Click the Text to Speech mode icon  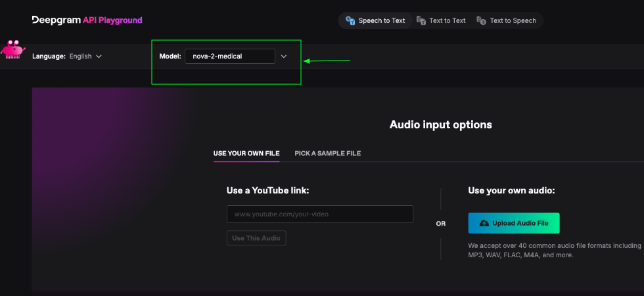click(482, 20)
